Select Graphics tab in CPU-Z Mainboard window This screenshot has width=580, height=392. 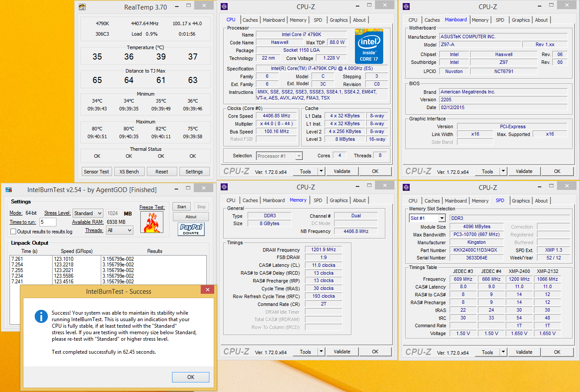pos(520,20)
